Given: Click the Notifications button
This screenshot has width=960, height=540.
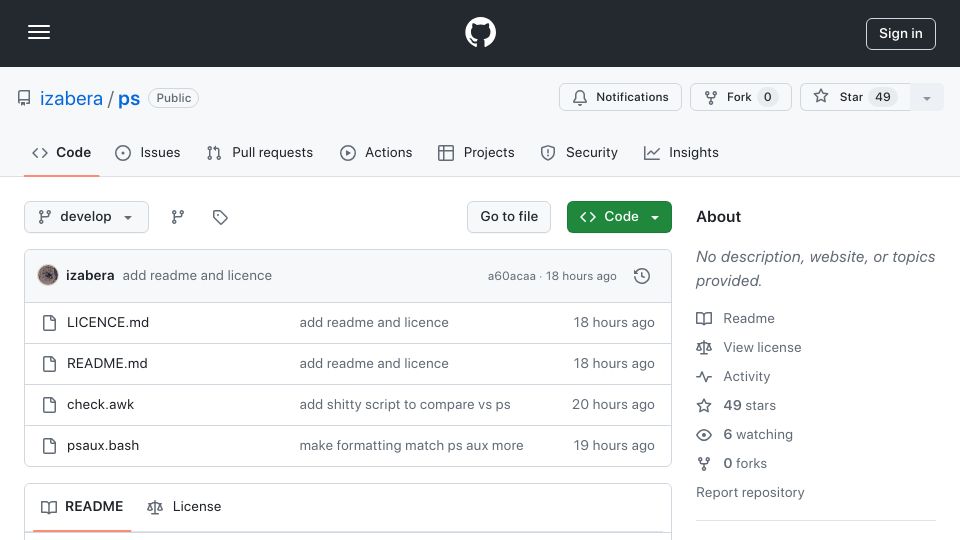Looking at the screenshot, I should [620, 97].
